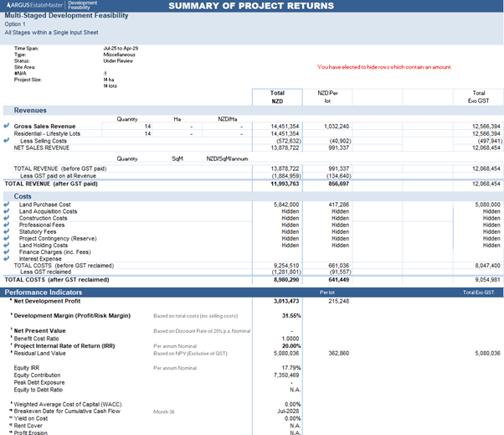Click the Revenues section heading
This screenshot has height=435, width=504.
30,111
